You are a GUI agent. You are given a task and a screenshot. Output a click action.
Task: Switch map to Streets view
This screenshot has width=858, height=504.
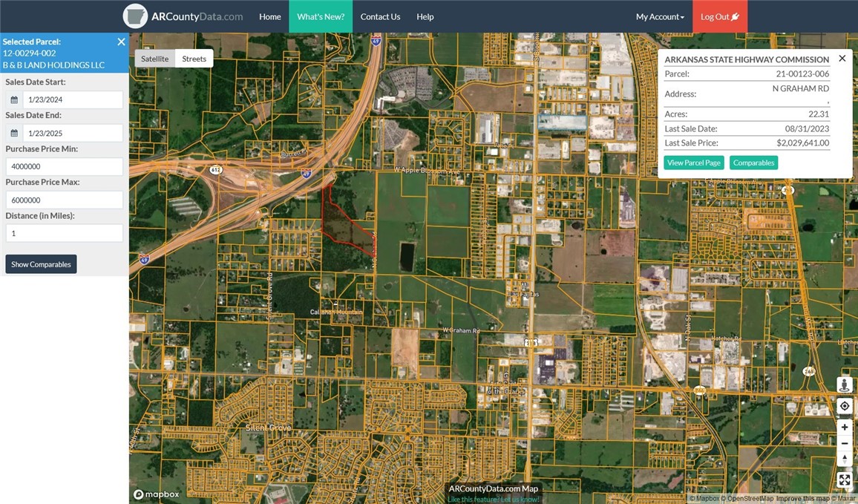coord(194,59)
